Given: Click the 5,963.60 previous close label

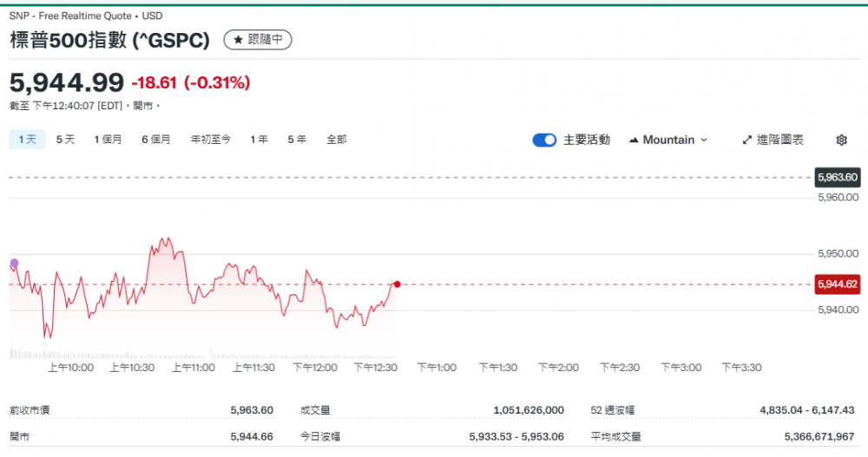Looking at the screenshot, I should point(837,177).
